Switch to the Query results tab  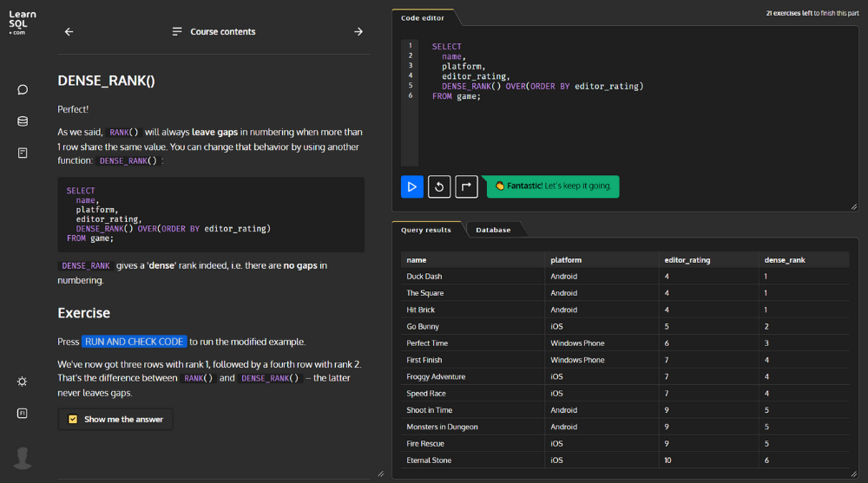tap(425, 230)
